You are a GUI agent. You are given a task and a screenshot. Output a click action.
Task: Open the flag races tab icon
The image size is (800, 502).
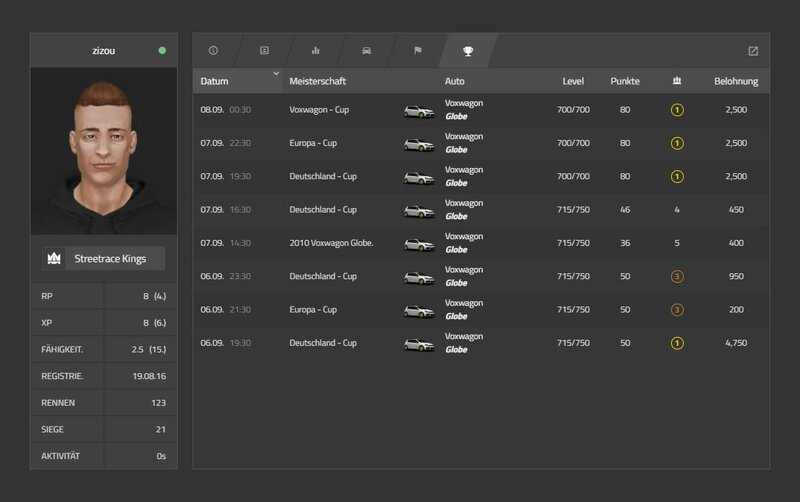click(x=417, y=50)
